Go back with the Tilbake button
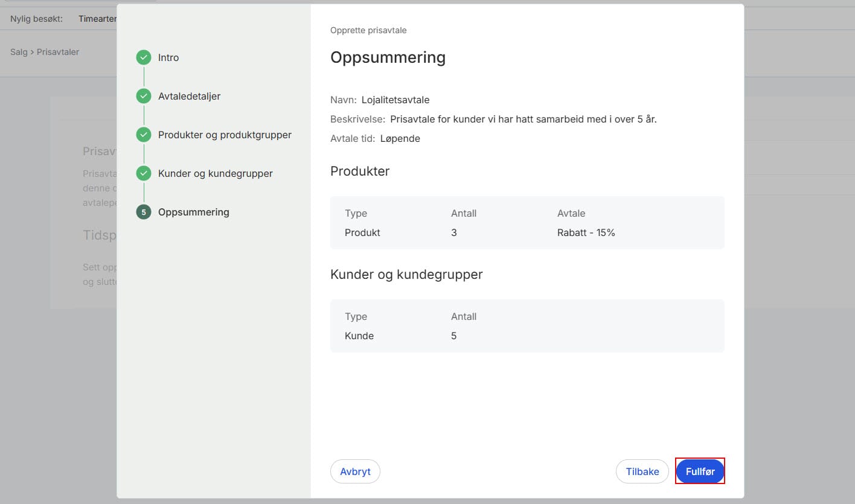The width and height of the screenshot is (855, 504). [642, 471]
